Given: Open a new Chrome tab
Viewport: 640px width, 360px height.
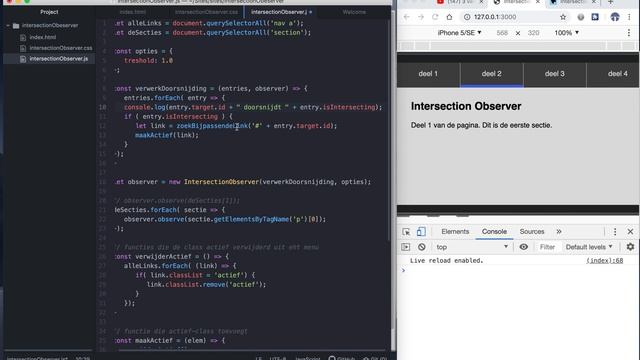Looking at the screenshot, I should 611,2.
